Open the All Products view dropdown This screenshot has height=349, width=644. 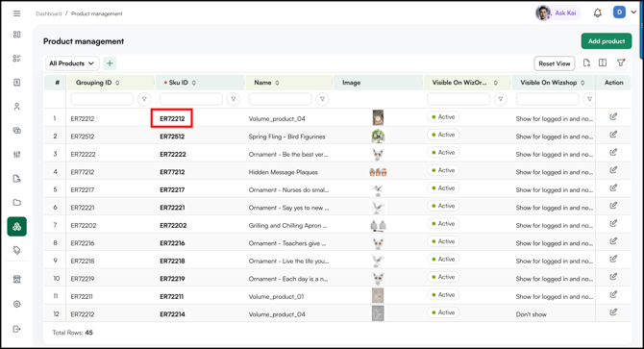coord(72,63)
